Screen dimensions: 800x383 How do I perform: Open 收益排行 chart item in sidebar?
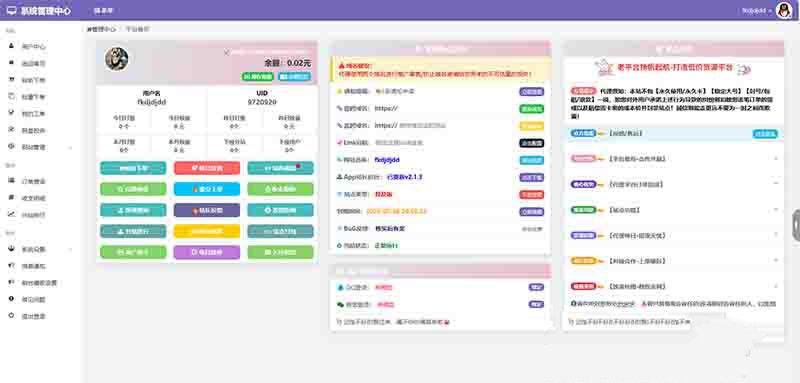point(34,215)
